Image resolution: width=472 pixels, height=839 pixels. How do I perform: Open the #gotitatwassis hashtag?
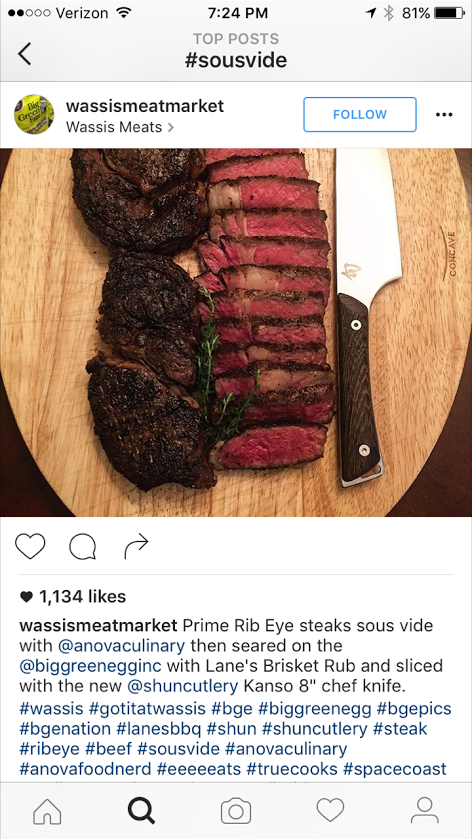tap(147, 709)
